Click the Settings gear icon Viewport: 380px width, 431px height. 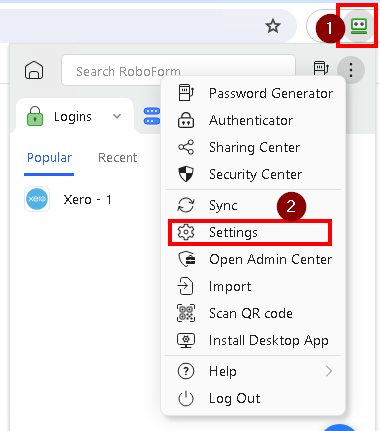tap(186, 232)
